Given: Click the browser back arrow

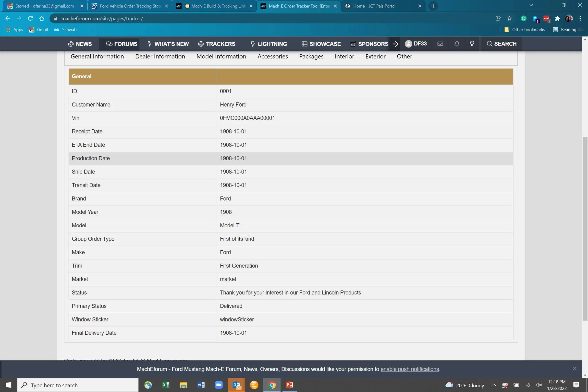Looking at the screenshot, I should [8, 19].
